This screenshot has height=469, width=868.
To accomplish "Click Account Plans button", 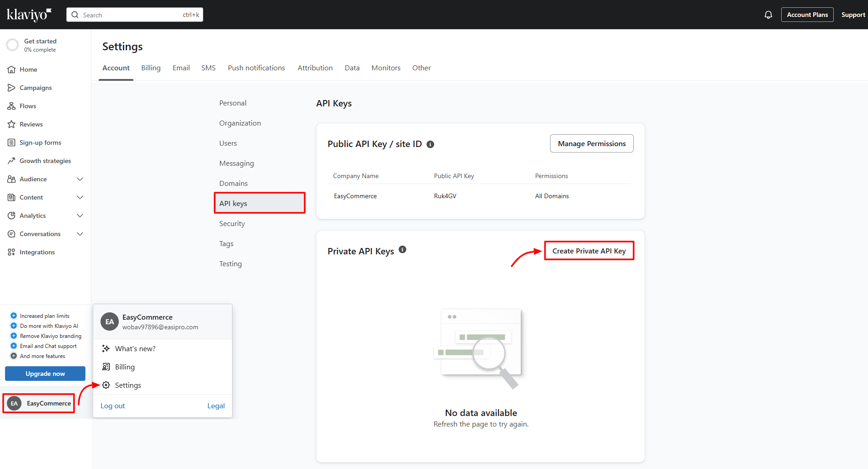I will 807,15.
